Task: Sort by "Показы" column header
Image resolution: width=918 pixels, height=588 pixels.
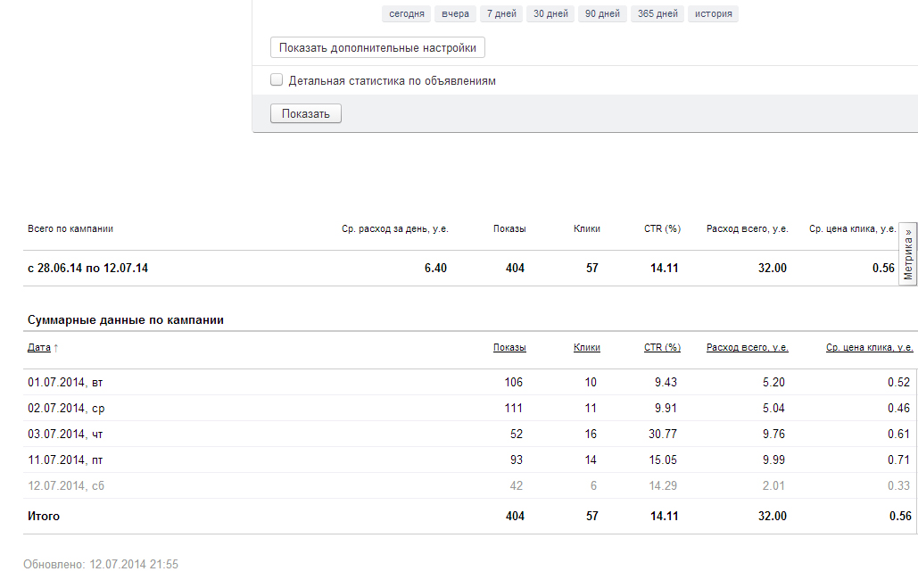Action: click(x=509, y=348)
